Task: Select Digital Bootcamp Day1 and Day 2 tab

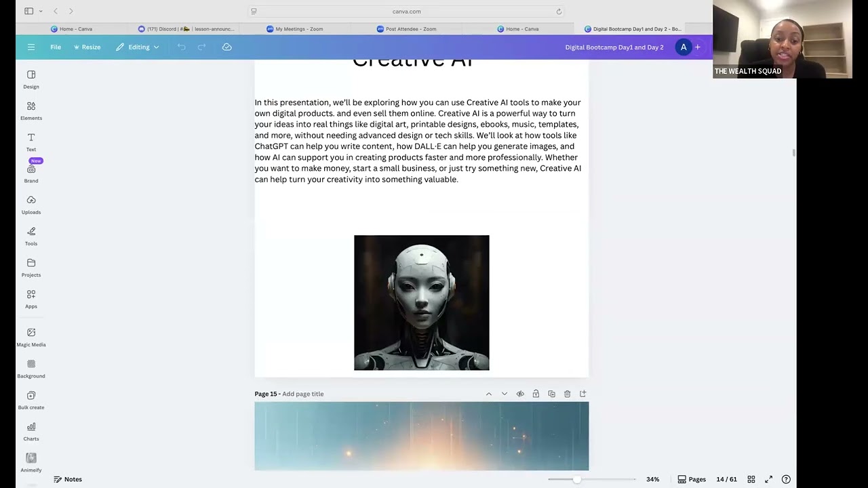Action: tap(633, 29)
